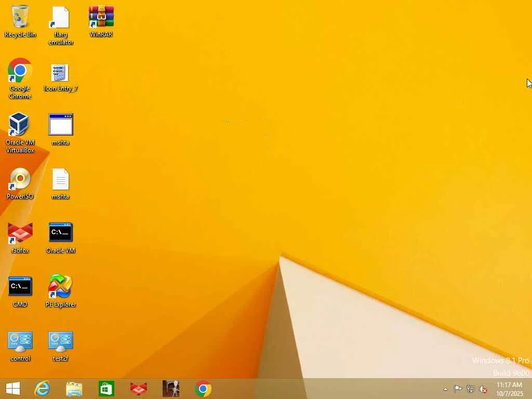Launch r3dfox from the taskbar
This screenshot has height=399, width=532.
(138, 389)
